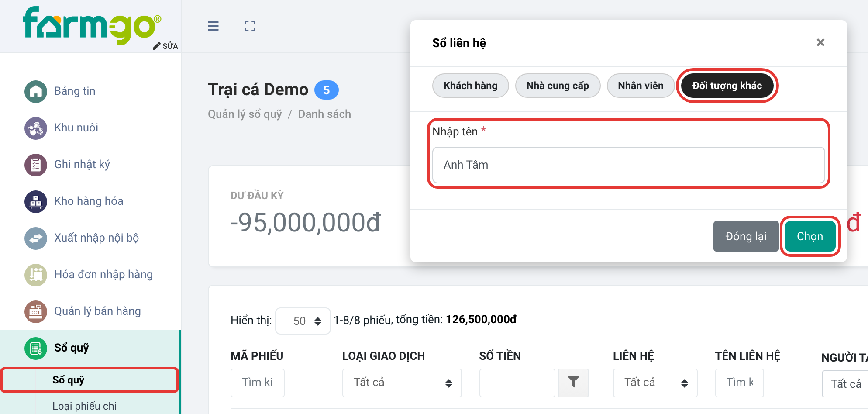This screenshot has height=414, width=868.
Task: Switch to the Nhà cung cấp tab
Action: (x=558, y=86)
